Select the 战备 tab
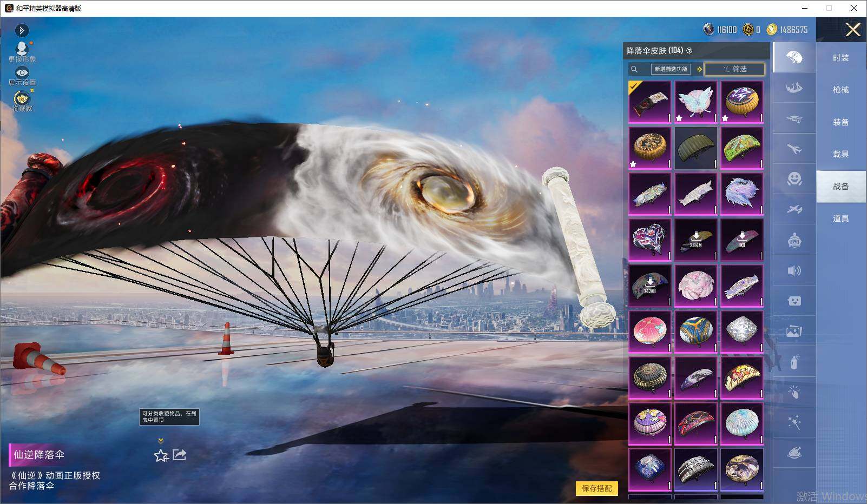Image resolution: width=867 pixels, height=504 pixels. coord(841,187)
